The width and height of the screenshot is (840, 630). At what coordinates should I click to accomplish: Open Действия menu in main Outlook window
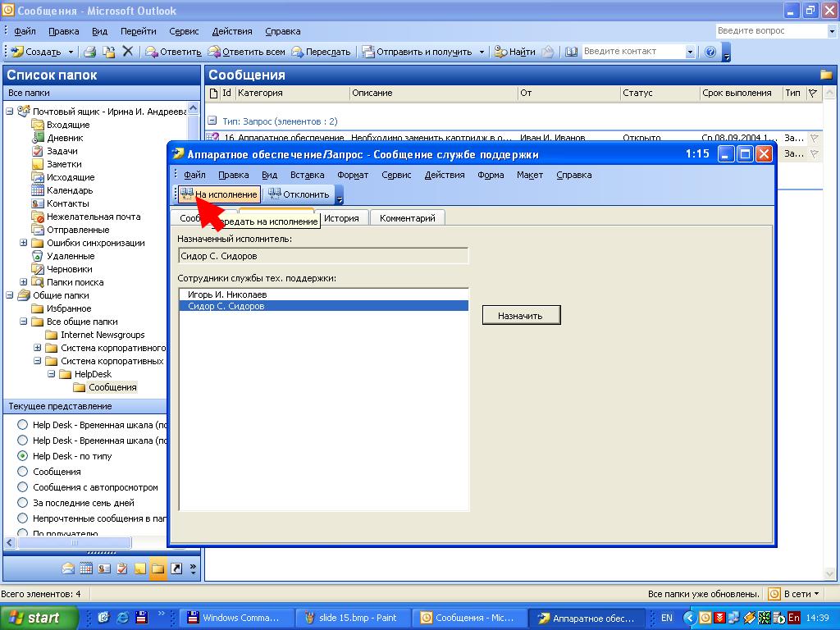[232, 31]
